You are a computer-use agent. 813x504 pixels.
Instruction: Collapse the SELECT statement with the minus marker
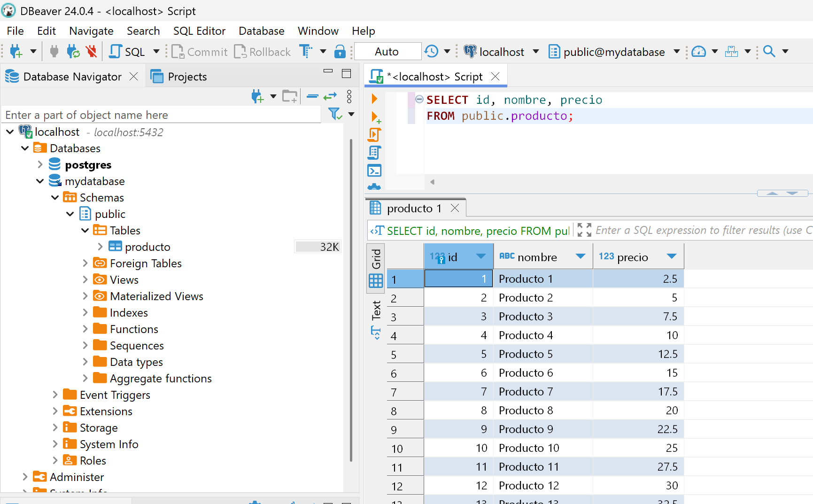[x=418, y=100]
